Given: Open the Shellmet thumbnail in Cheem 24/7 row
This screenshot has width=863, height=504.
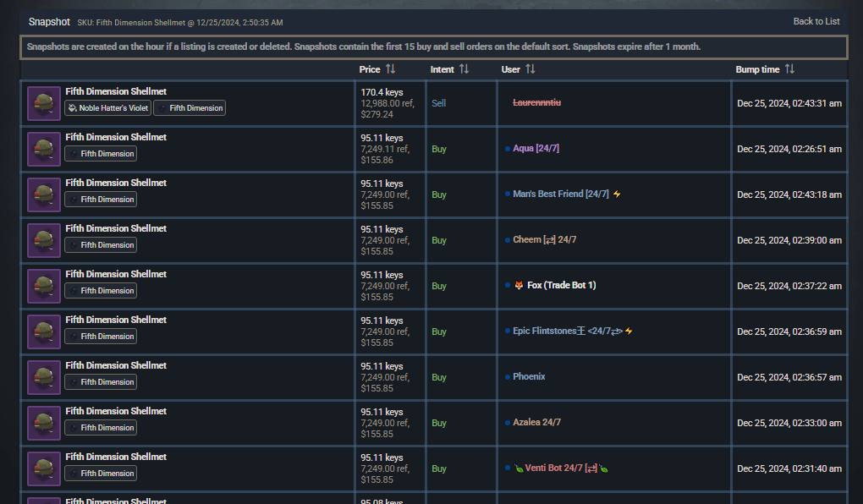Looking at the screenshot, I should tap(44, 240).
